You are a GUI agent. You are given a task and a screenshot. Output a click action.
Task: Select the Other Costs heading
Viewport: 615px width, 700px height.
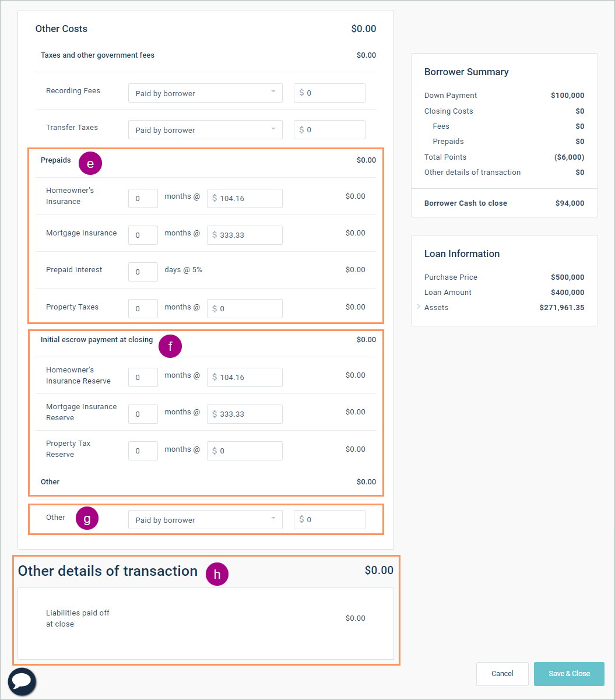tap(61, 29)
